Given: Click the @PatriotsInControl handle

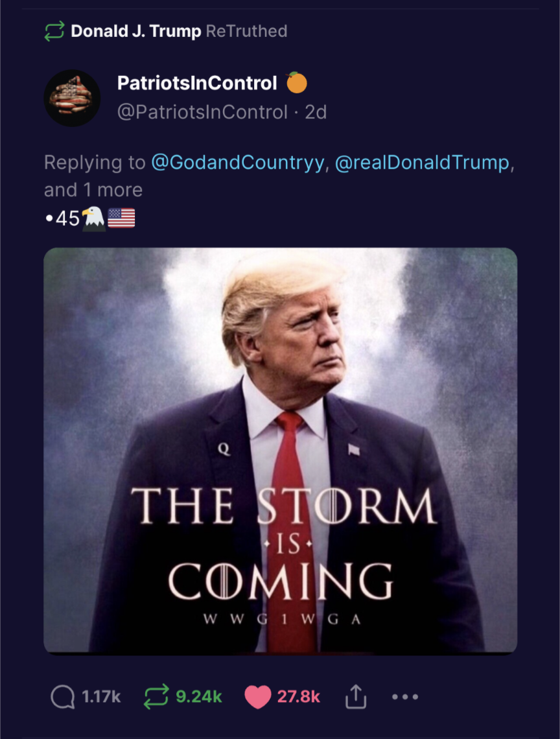Looking at the screenshot, I should pos(202,112).
